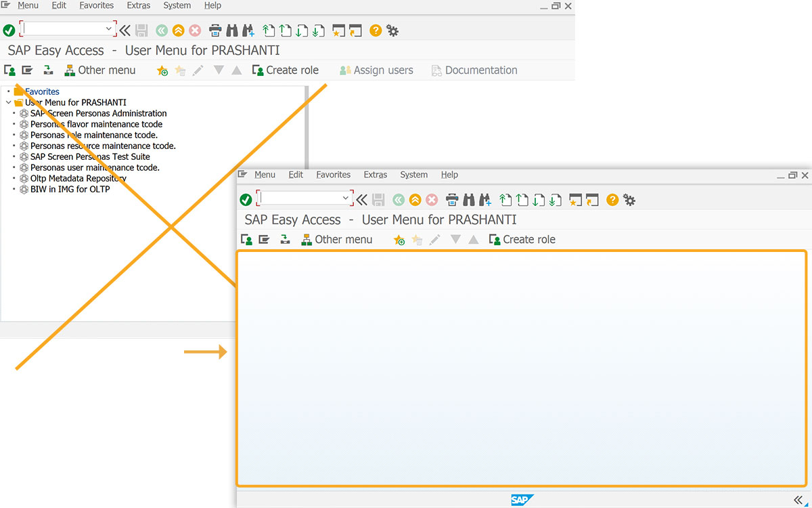
Task: Click the binoculars Find icon in background window
Action: click(x=232, y=30)
